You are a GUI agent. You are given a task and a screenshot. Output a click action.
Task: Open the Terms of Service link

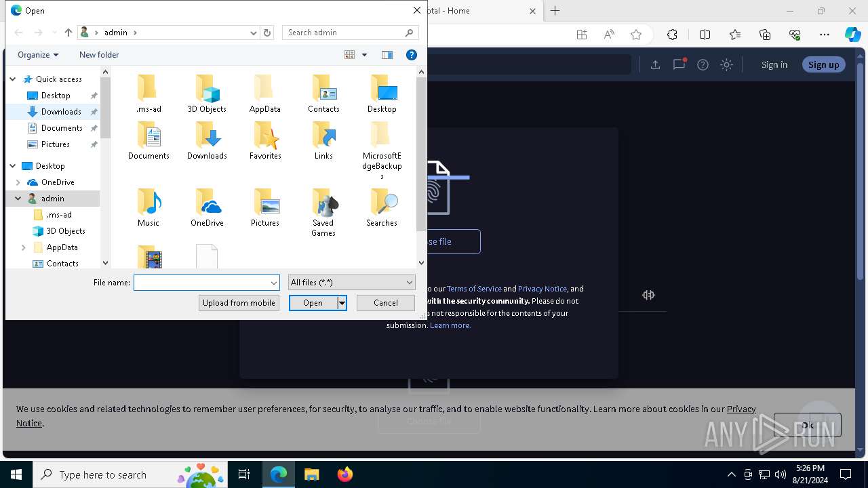[x=474, y=289]
